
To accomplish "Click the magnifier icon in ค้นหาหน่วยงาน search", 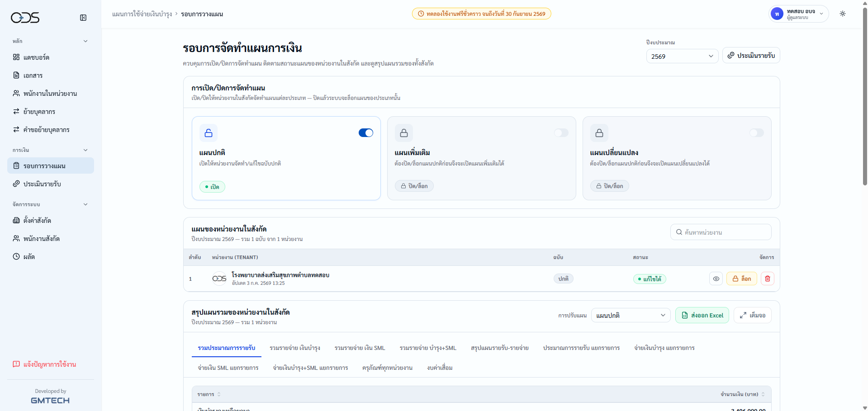I will coord(679,232).
